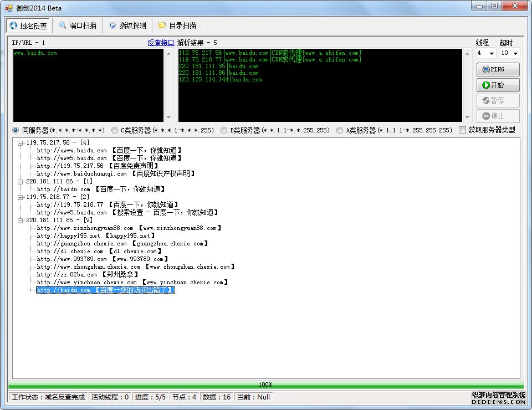
Task: Click the green 100% progress bar
Action: click(265, 385)
